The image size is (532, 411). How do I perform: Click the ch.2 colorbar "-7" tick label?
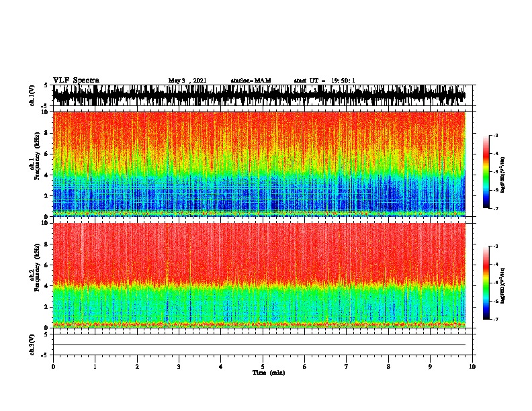pos(496,320)
